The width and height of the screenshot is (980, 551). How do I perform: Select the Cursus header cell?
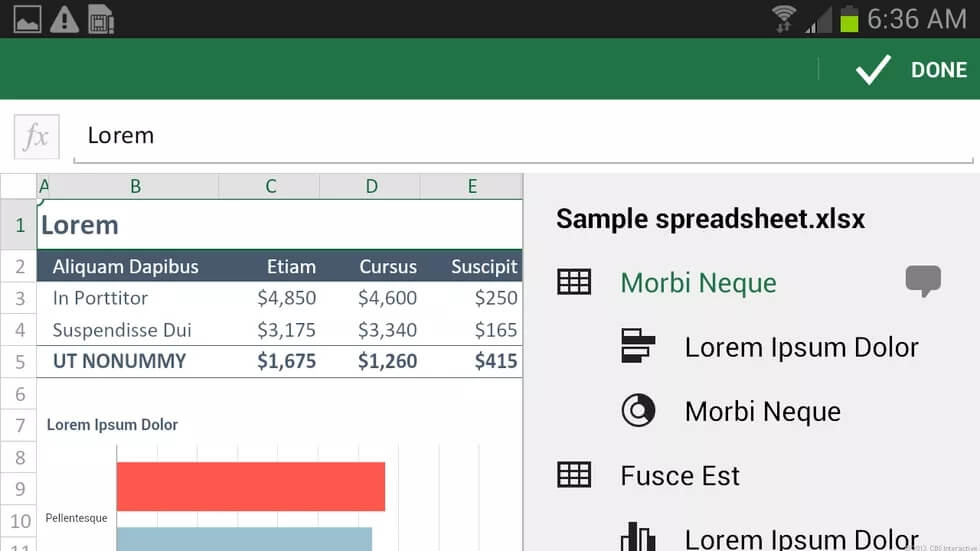370,266
